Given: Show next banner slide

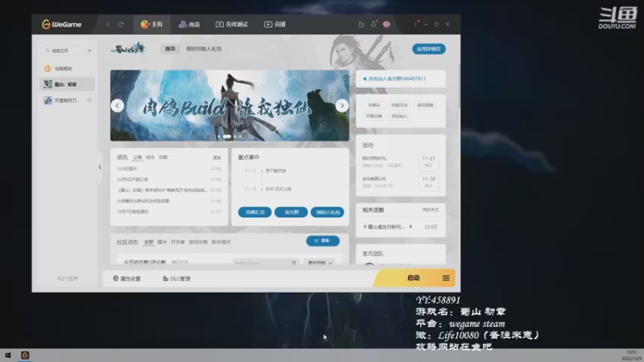Looking at the screenshot, I should click(341, 105).
